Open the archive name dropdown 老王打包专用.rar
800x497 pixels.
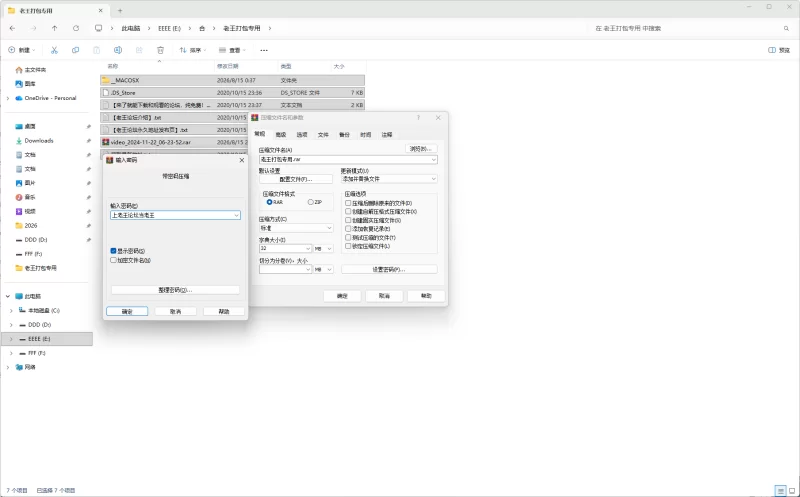[434, 160]
